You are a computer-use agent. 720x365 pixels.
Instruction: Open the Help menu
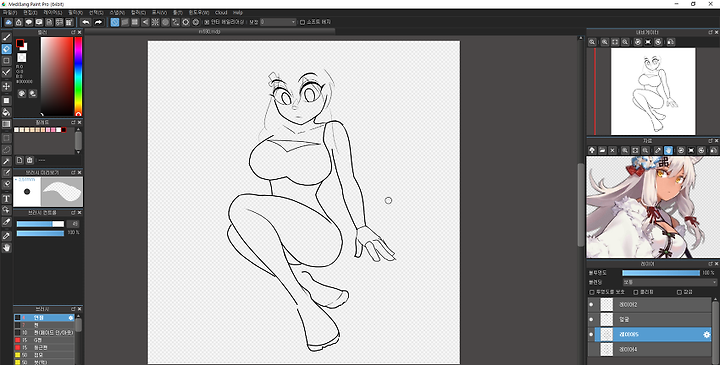(238, 12)
